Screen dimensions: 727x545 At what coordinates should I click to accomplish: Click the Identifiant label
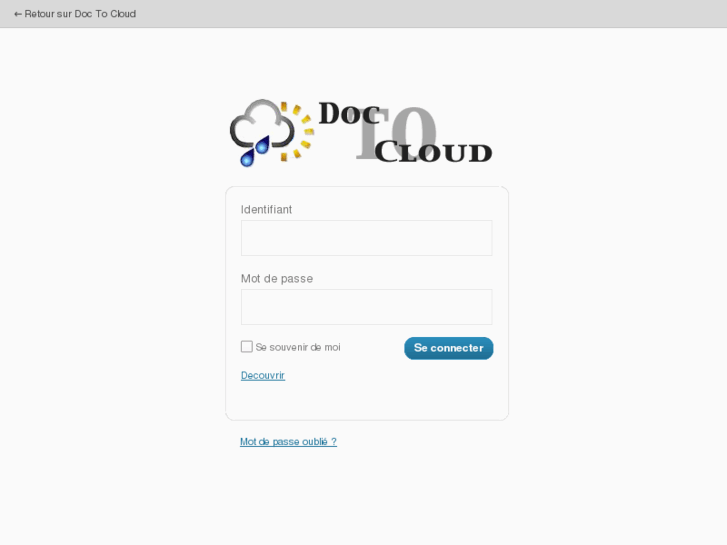coord(266,210)
